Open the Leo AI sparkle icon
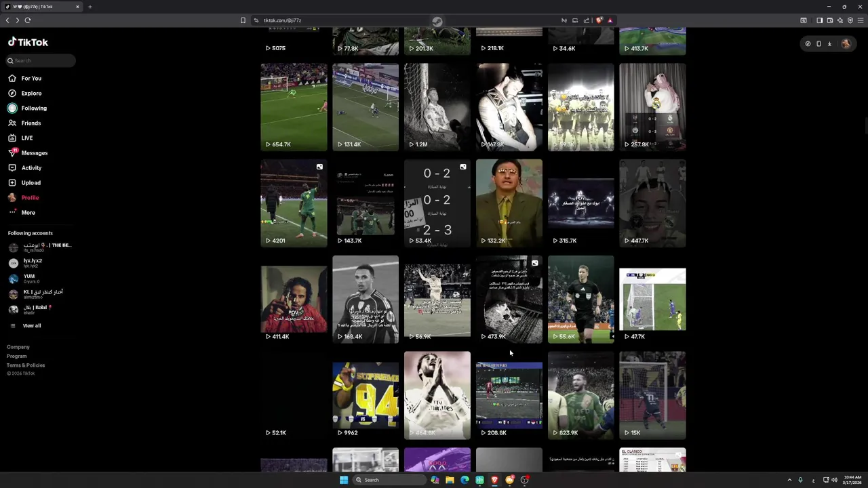 (x=840, y=20)
